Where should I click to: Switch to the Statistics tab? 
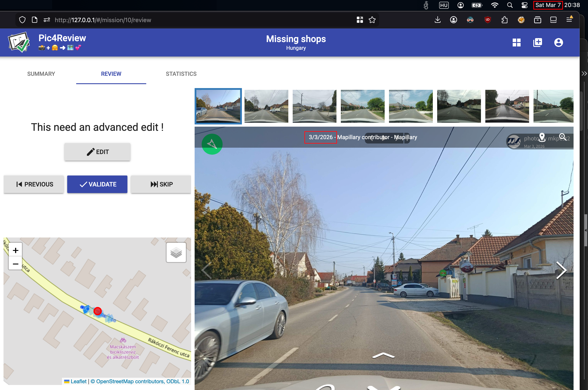pos(181,74)
